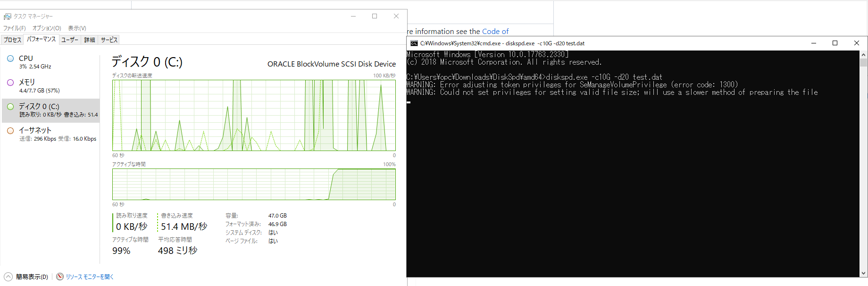The width and height of the screenshot is (868, 286).
Task: Open the オプション(O) menu
Action: coord(47,28)
